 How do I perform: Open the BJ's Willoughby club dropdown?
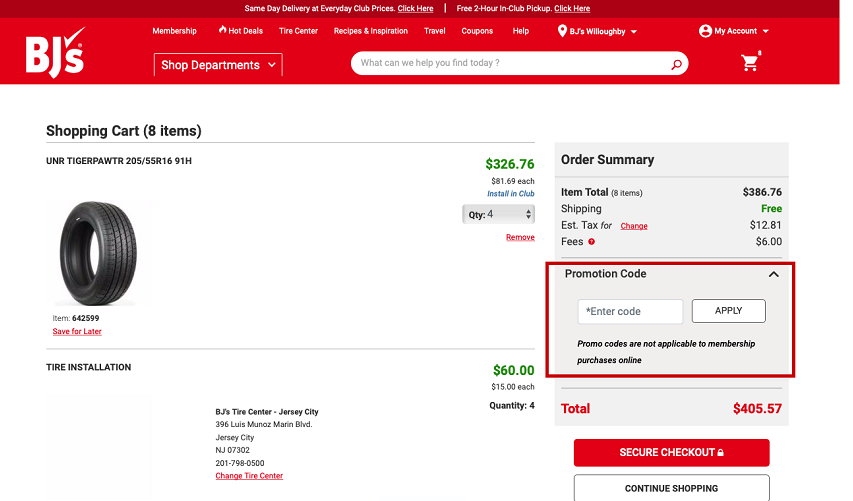603,32
